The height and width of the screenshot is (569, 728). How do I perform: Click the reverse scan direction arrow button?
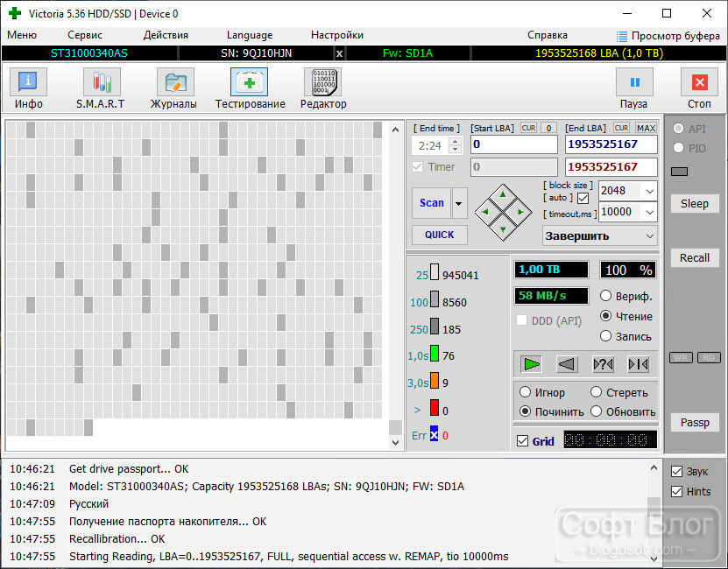tap(567, 364)
